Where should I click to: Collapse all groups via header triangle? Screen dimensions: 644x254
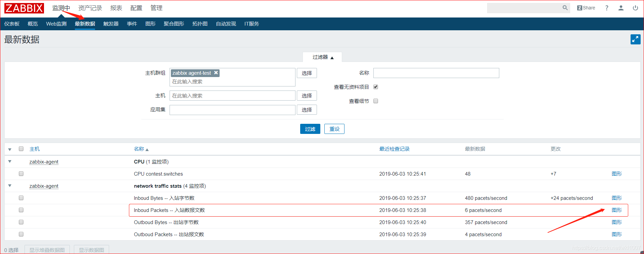10,149
